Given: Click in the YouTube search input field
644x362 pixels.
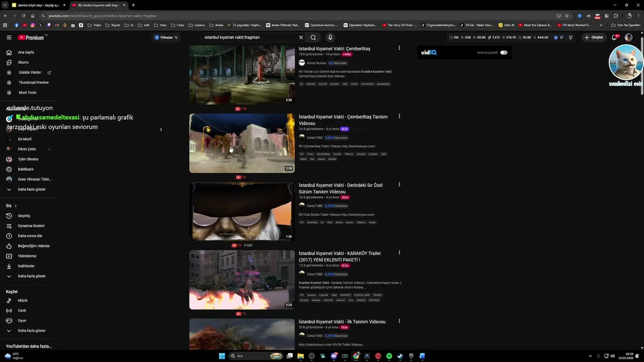Looking at the screenshot, I should point(249,37).
